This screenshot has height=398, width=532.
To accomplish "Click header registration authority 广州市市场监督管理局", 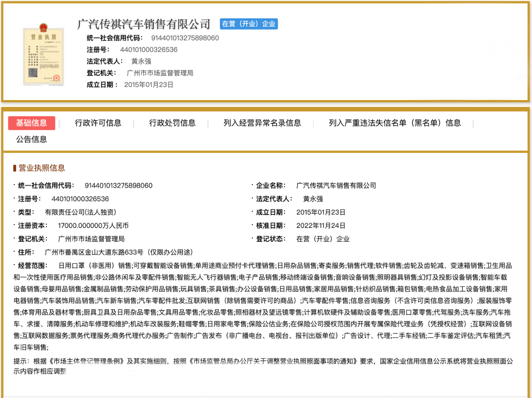I will point(160,73).
